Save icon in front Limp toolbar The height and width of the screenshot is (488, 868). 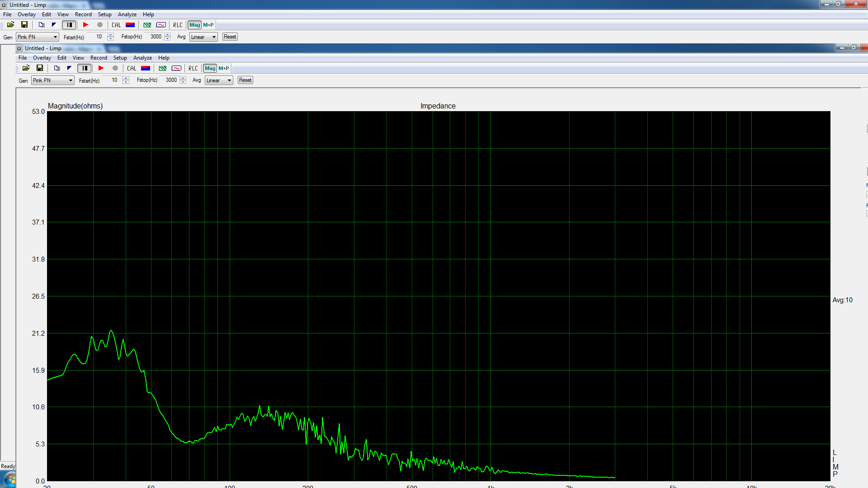(40, 68)
